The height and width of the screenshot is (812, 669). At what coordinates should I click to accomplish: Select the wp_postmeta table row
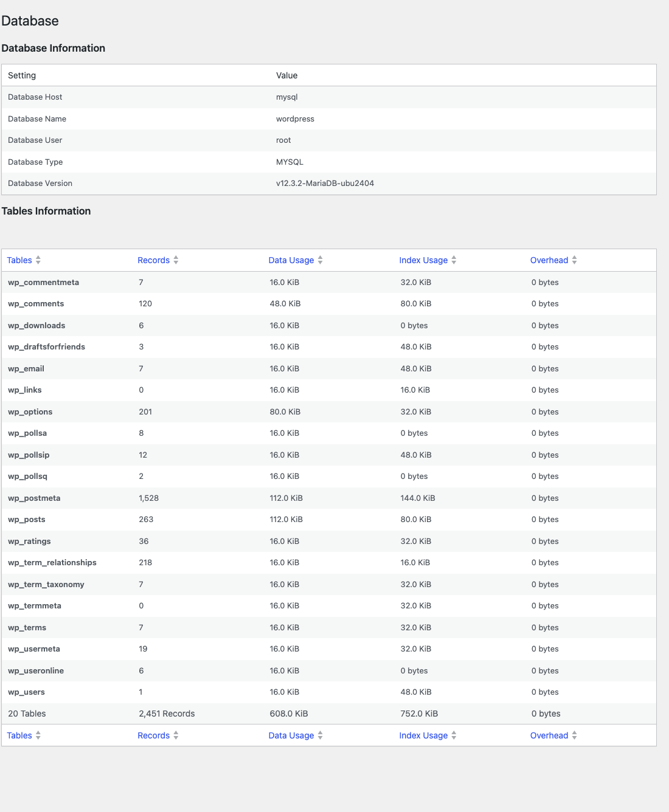[x=329, y=498]
